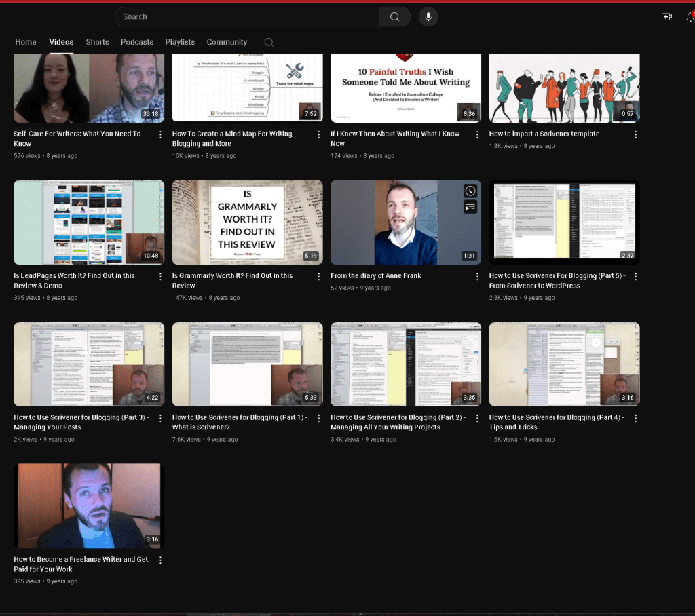695x616 pixels.
Task: Open the Playlists tab
Action: [180, 42]
